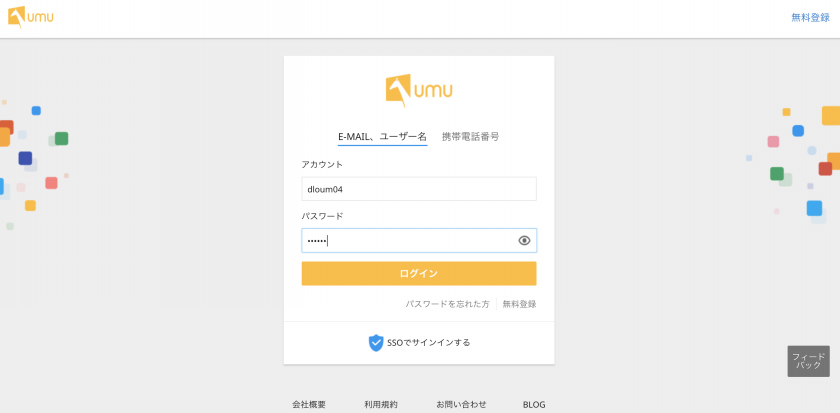840x413 pixels.
Task: Focus the パスワード input field
Action: [x=419, y=241]
